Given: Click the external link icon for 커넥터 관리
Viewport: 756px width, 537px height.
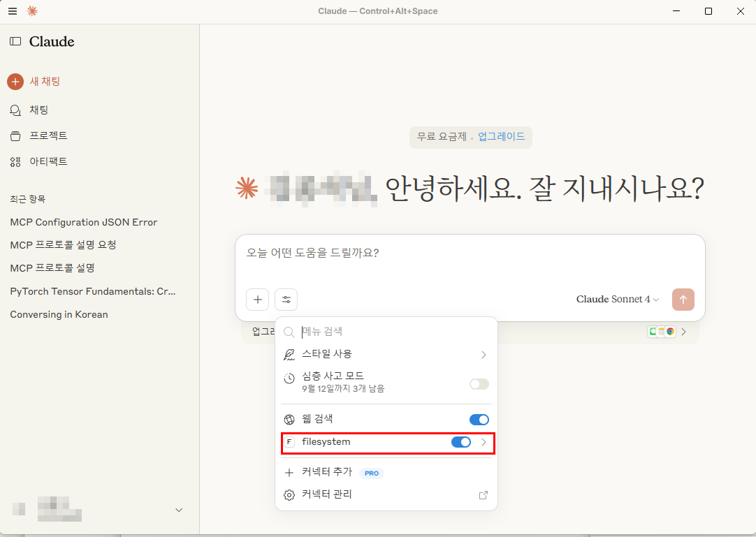Looking at the screenshot, I should (483, 495).
